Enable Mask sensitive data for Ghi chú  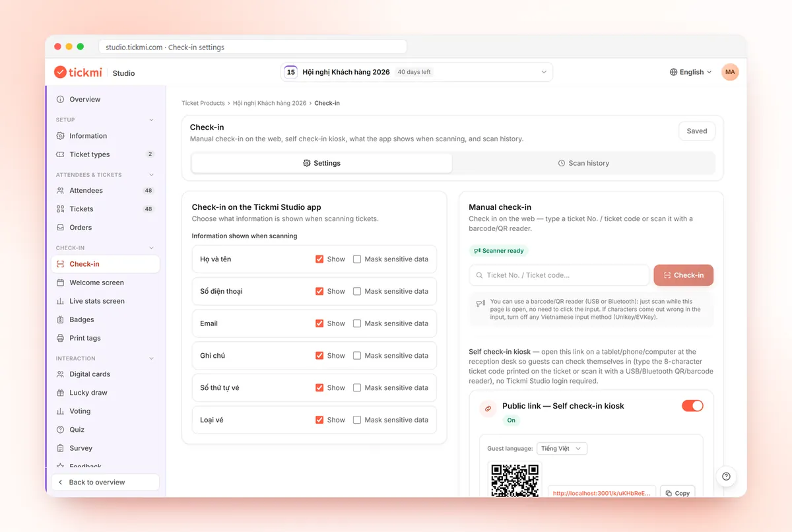[357, 356]
